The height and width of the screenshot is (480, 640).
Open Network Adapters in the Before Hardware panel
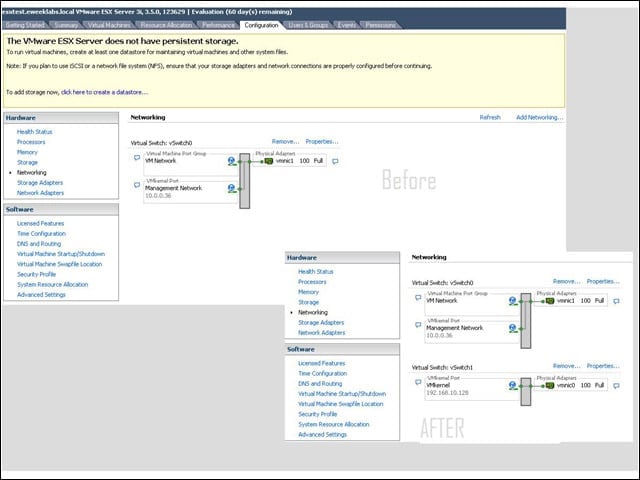click(x=40, y=193)
